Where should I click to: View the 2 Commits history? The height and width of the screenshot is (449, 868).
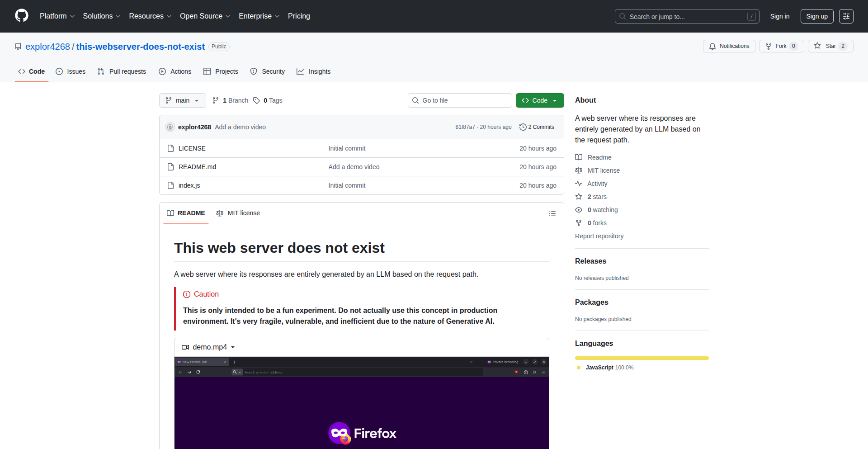click(x=537, y=127)
